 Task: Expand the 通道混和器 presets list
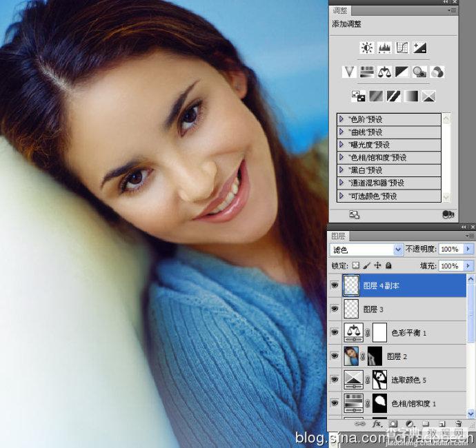coord(341,183)
